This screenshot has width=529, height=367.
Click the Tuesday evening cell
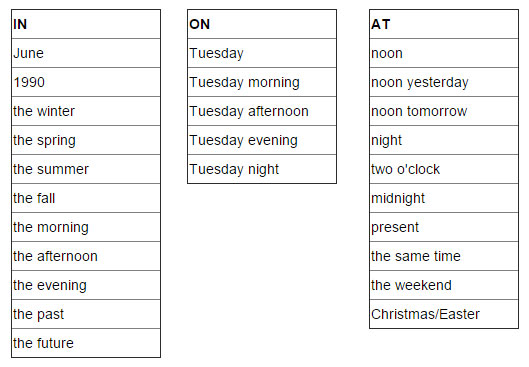262,140
